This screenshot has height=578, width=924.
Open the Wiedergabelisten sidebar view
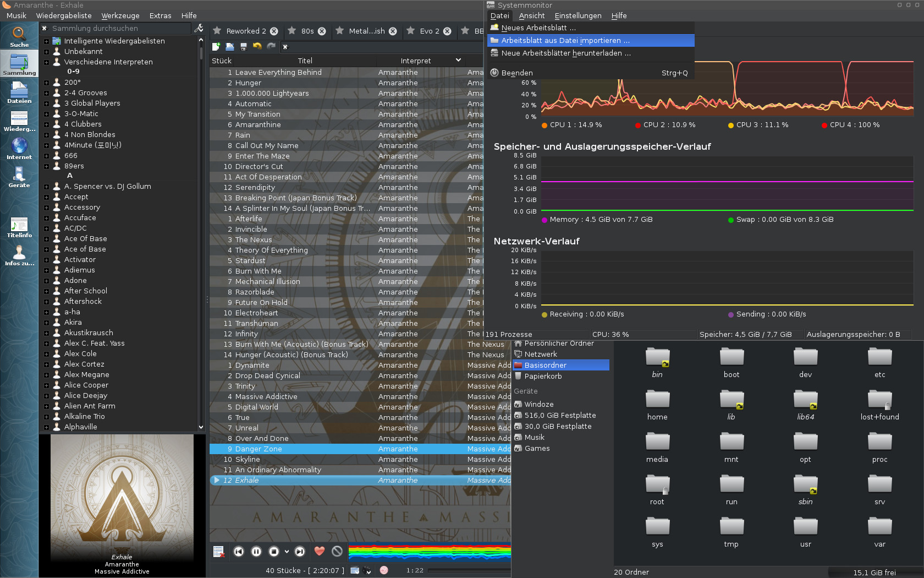coord(19,121)
